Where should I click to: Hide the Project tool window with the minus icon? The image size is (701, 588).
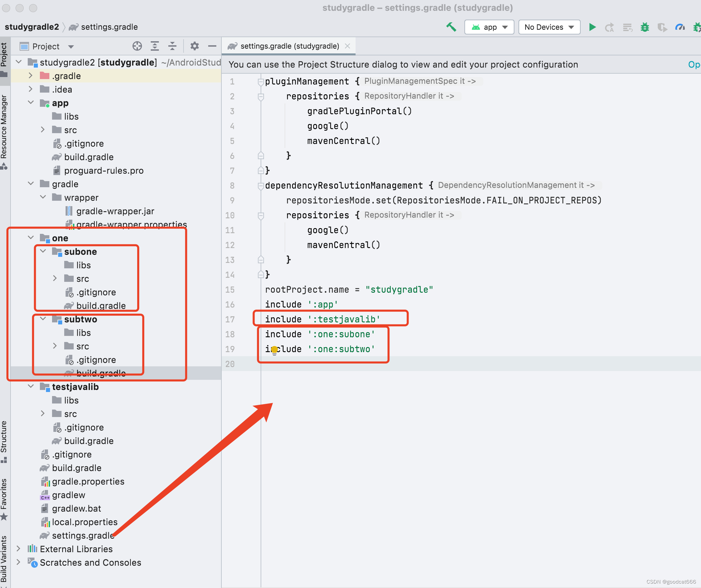pos(212,46)
